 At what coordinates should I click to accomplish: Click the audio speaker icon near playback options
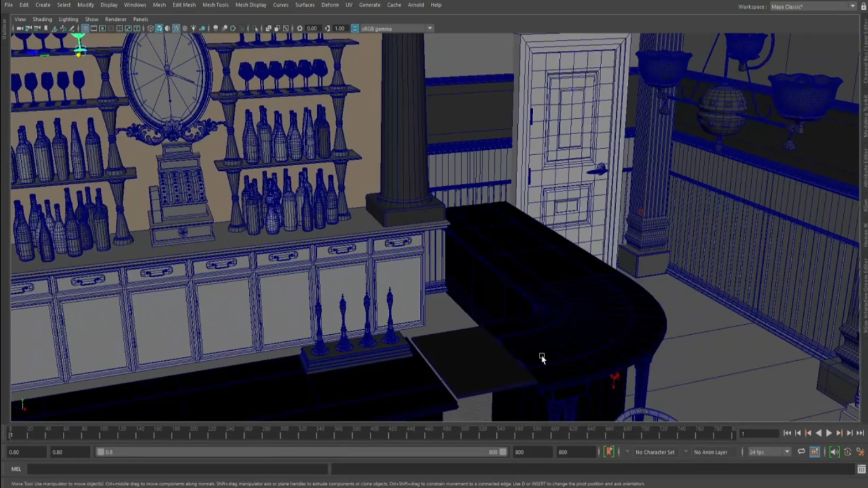(834, 452)
